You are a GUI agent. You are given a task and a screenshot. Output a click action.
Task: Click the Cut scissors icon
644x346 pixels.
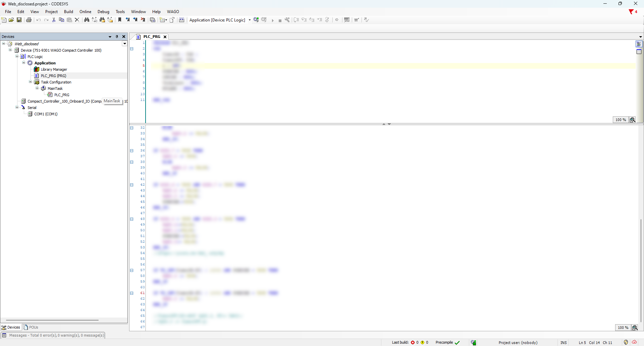tap(54, 20)
